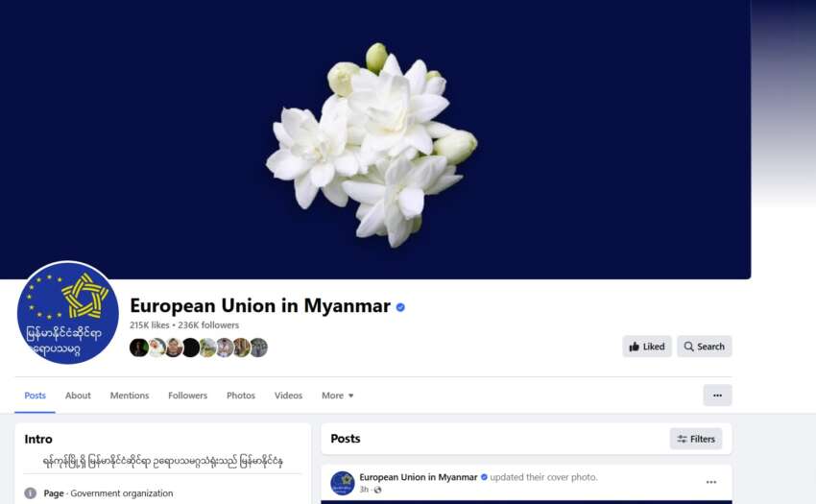Open the Mentions tab
This screenshot has width=816, height=504.
[130, 396]
